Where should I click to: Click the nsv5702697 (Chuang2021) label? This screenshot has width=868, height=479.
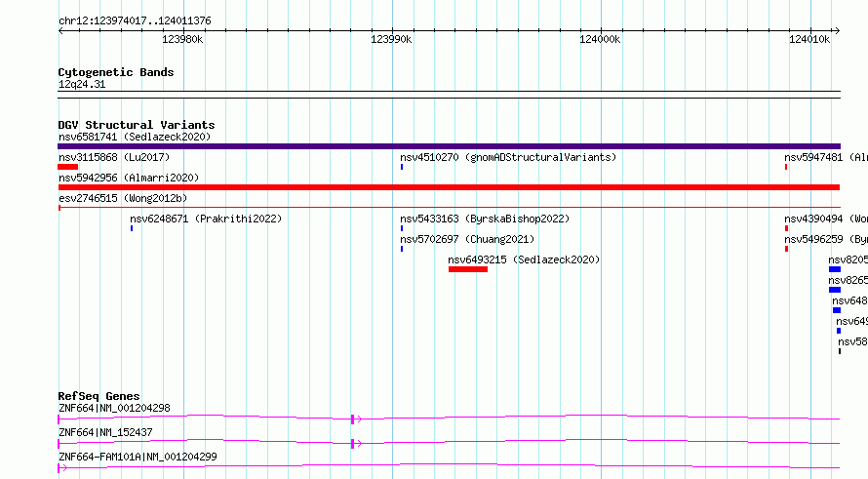pos(467,239)
